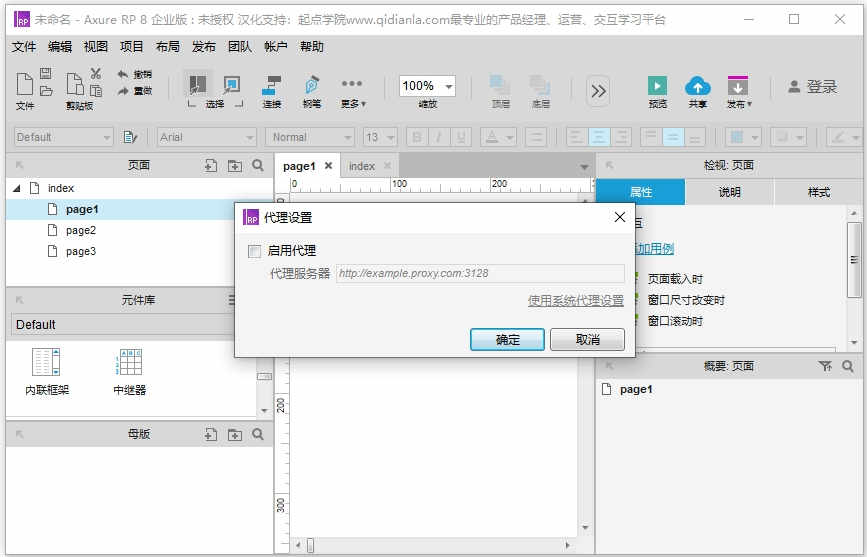Screen dimensions: 867x557
Task: Click 确定 button in proxy dialog
Action: [x=507, y=340]
